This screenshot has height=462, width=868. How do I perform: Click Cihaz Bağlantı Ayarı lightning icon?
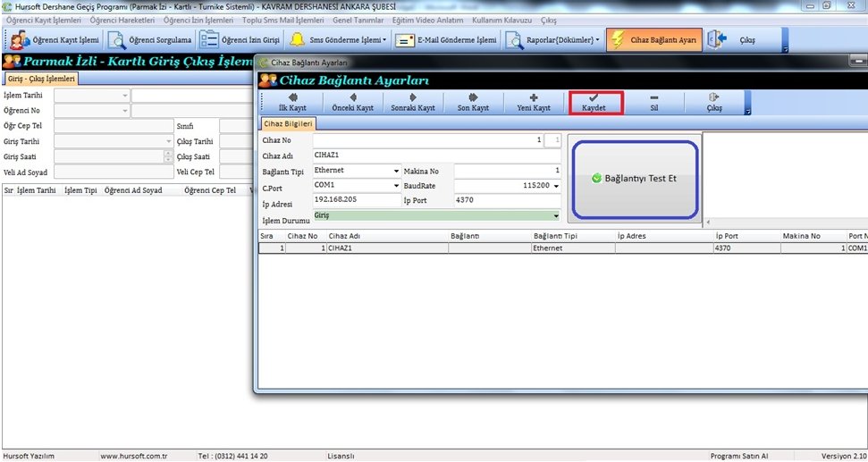[619, 40]
